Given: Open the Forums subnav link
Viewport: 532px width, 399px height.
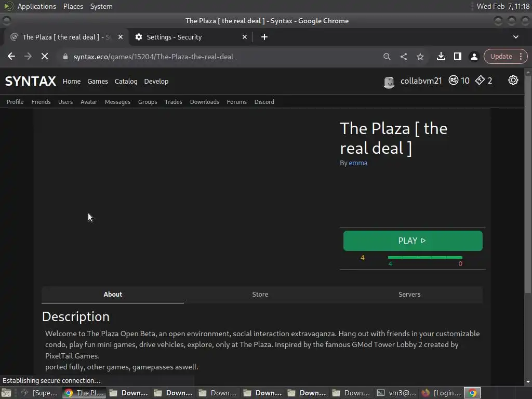Looking at the screenshot, I should [x=237, y=102].
